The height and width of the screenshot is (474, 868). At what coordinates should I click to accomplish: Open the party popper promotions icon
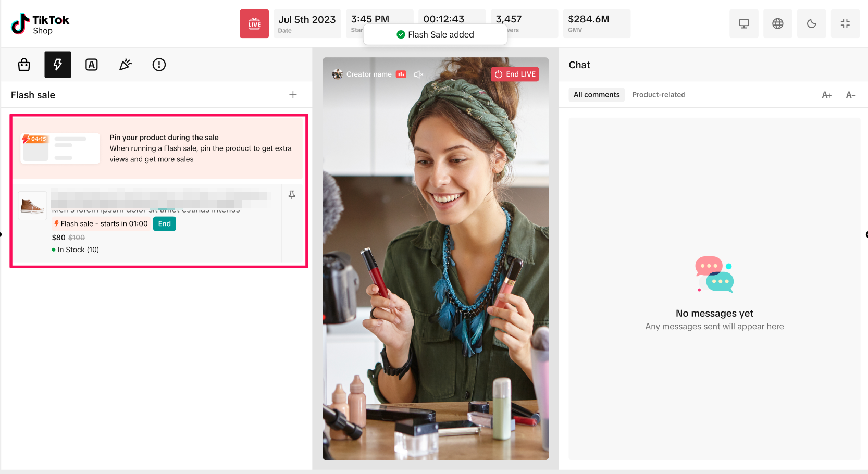(126, 65)
